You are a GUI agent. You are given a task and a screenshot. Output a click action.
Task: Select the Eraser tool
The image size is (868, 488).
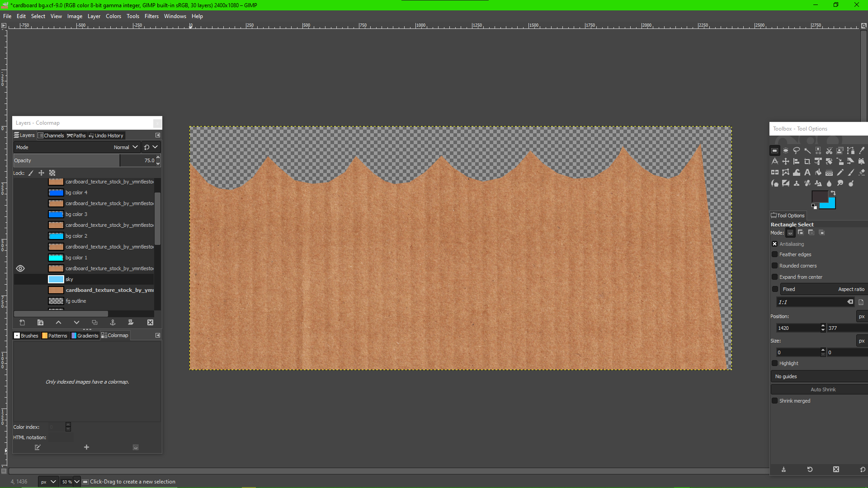click(x=862, y=172)
